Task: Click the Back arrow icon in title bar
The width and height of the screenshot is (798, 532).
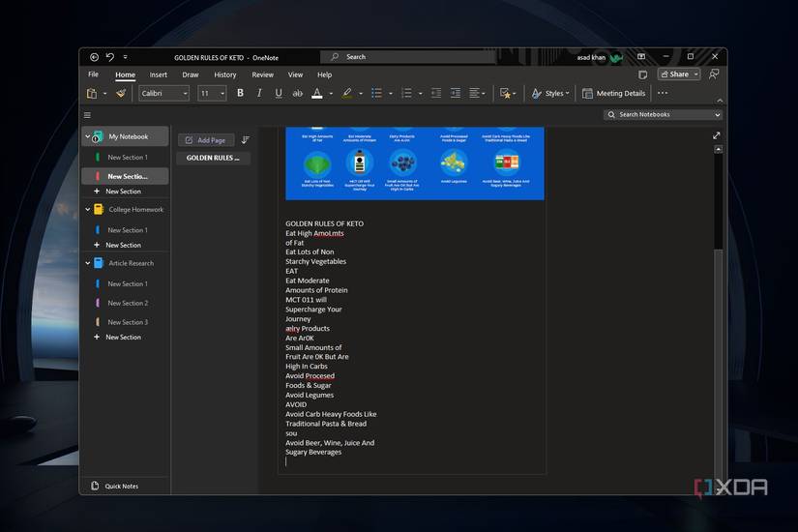Action: pos(94,57)
